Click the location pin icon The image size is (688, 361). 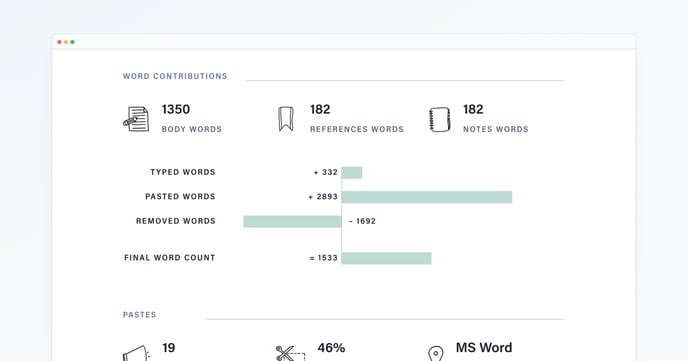point(435,354)
